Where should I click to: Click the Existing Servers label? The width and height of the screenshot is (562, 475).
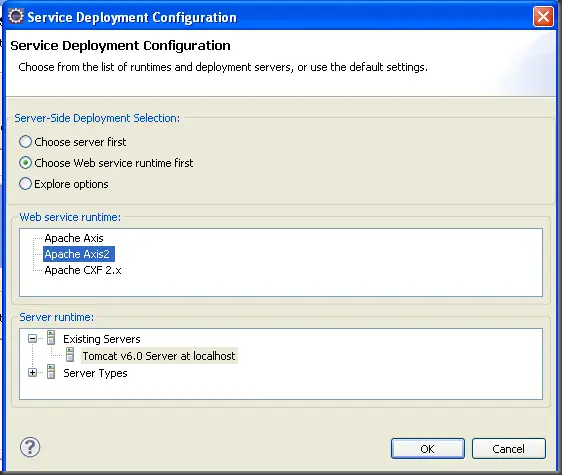102,339
